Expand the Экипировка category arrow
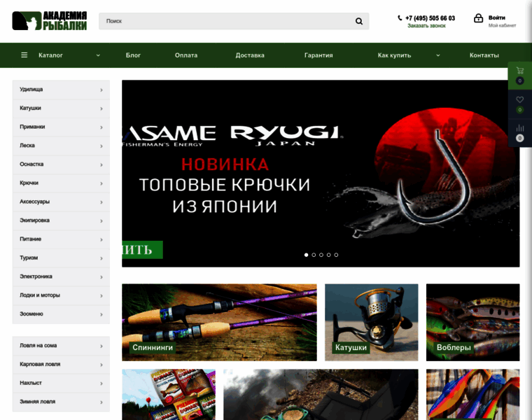 coord(101,221)
